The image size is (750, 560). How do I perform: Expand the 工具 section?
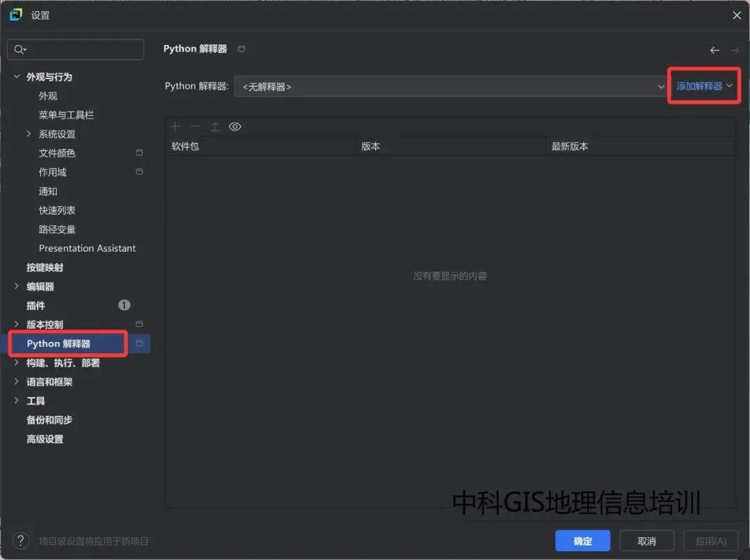pos(17,400)
